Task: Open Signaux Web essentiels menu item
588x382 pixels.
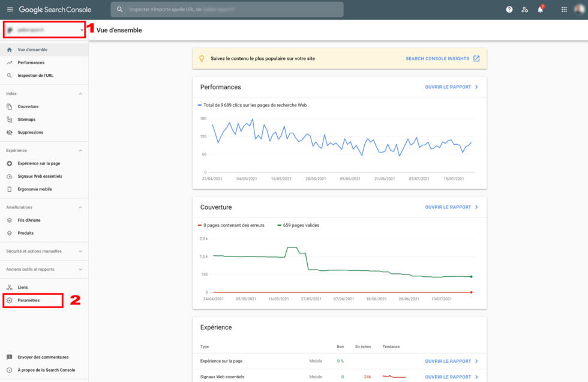Action: [x=40, y=177]
